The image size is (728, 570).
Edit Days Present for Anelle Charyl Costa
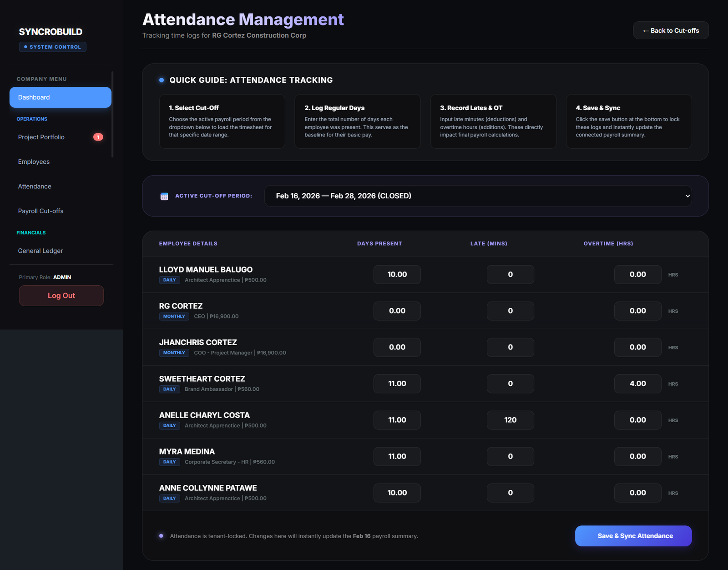click(x=397, y=420)
